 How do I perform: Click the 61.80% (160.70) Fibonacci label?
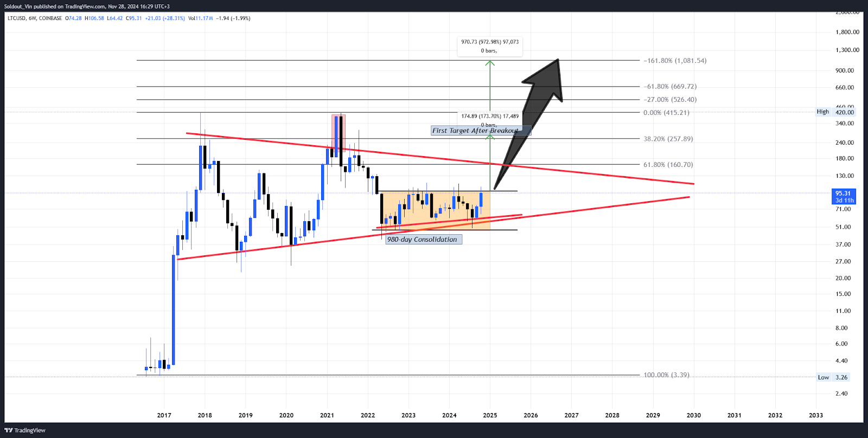pos(668,165)
